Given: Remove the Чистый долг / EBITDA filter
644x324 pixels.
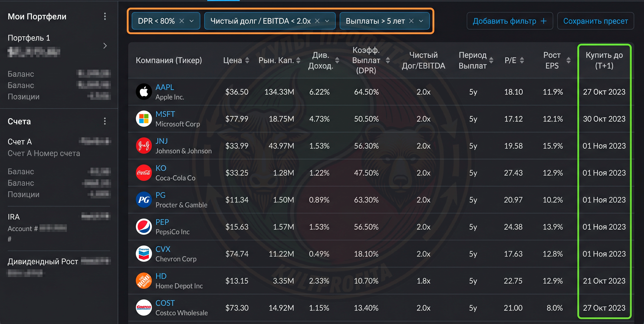Looking at the screenshot, I should [317, 21].
